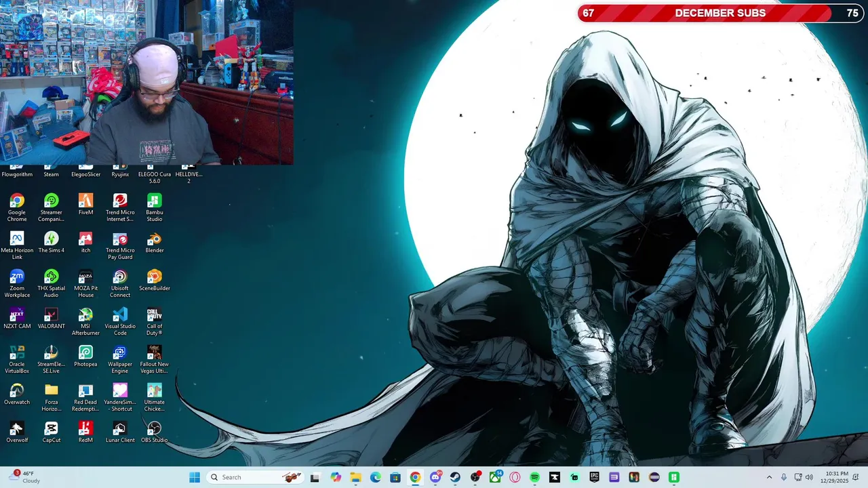Screen dimensions: 868x488
Task: Click the taskbar Search box
Action: [254, 477]
